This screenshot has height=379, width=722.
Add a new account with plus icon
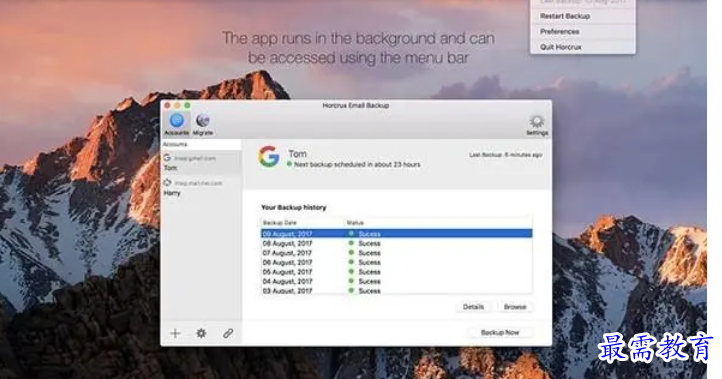coord(175,333)
